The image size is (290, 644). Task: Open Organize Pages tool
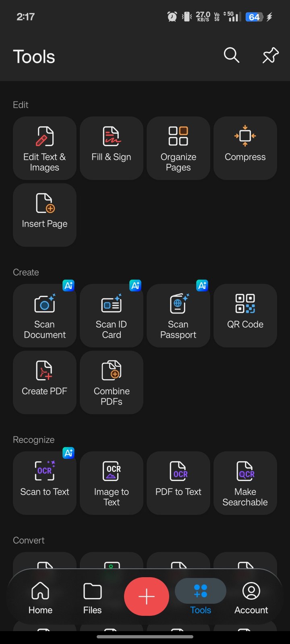(x=178, y=148)
